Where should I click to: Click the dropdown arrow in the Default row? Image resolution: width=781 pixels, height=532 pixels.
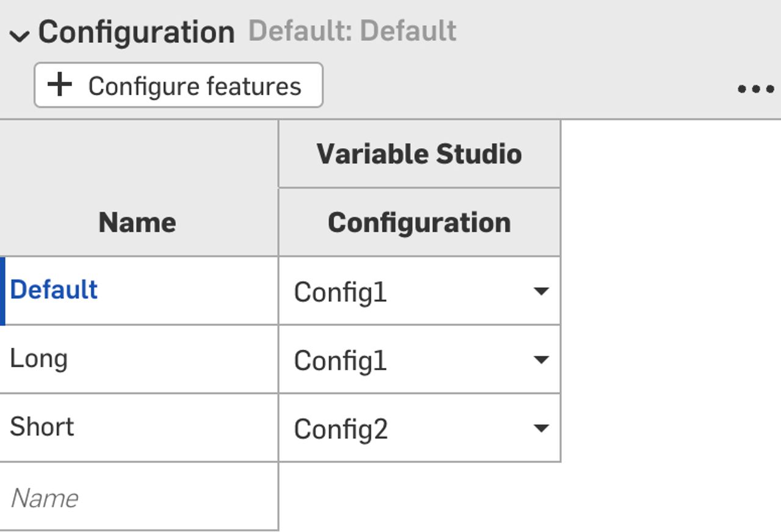542,292
